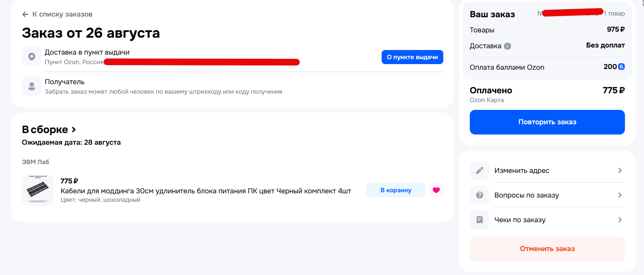Click the delivery info icon
644x275 pixels.
coord(508,46)
